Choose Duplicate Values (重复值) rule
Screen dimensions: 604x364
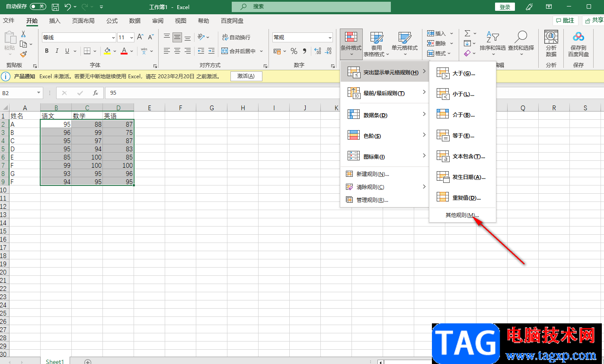coord(463,198)
